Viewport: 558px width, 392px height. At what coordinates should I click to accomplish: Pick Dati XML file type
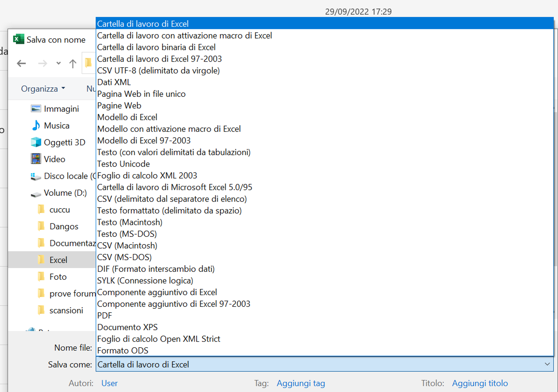click(325, 82)
